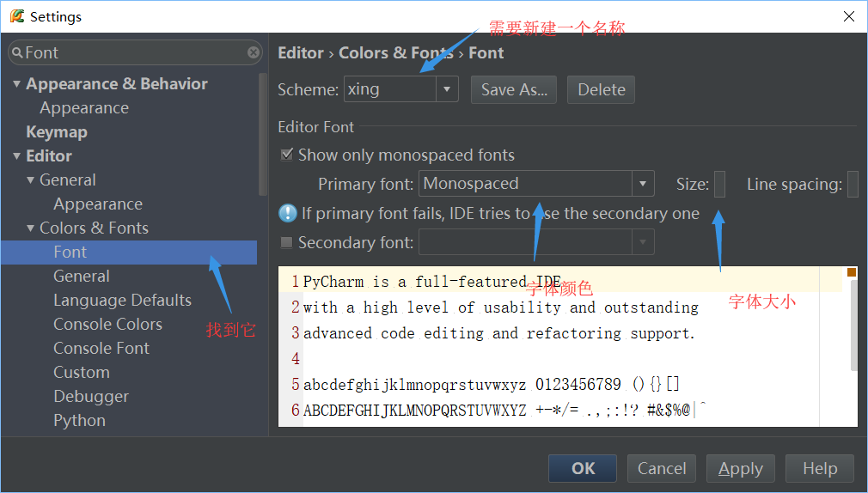This screenshot has width=868, height=493.
Task: Open Console Colors settings
Action: click(x=108, y=325)
